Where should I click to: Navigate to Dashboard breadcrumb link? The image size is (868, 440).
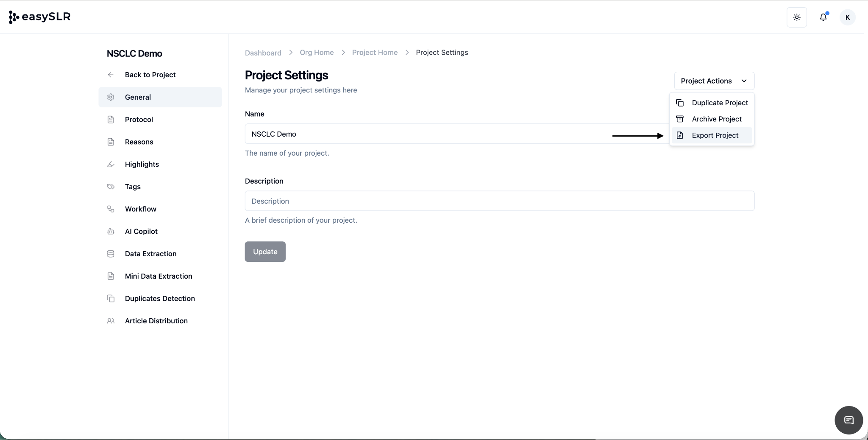pos(263,53)
